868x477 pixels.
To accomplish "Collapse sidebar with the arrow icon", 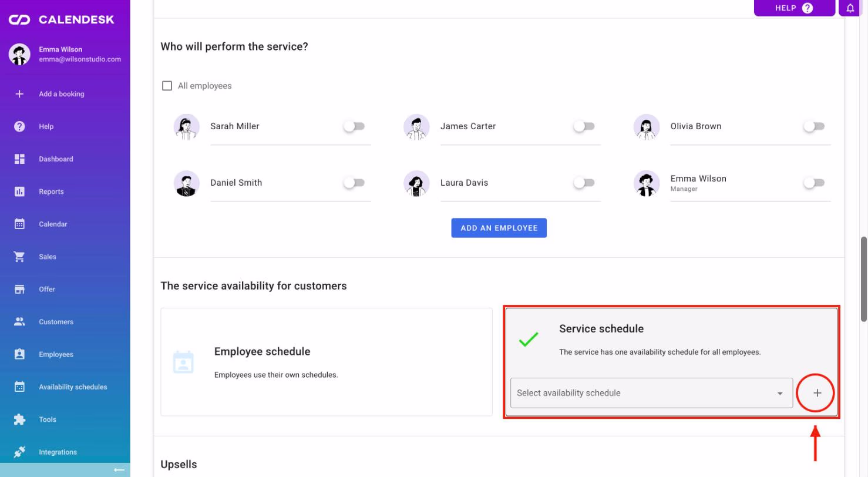I will (x=119, y=470).
